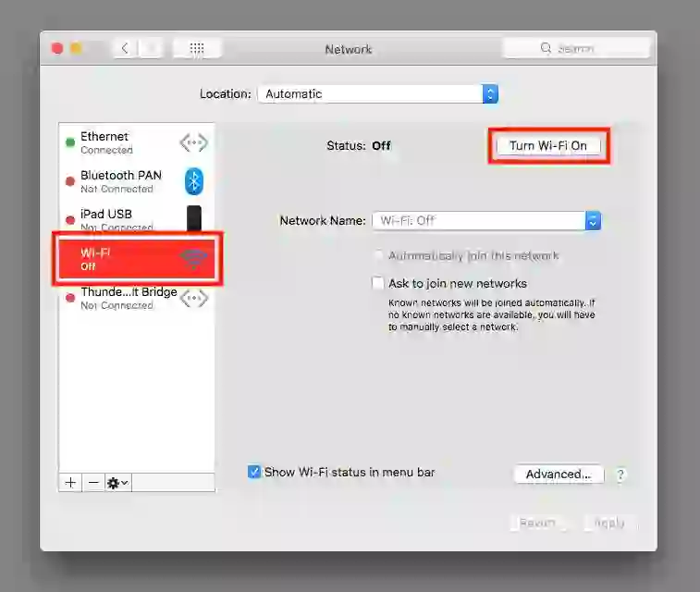The image size is (700, 592).
Task: Open the Location dropdown set to Automatic
Action: 377,93
